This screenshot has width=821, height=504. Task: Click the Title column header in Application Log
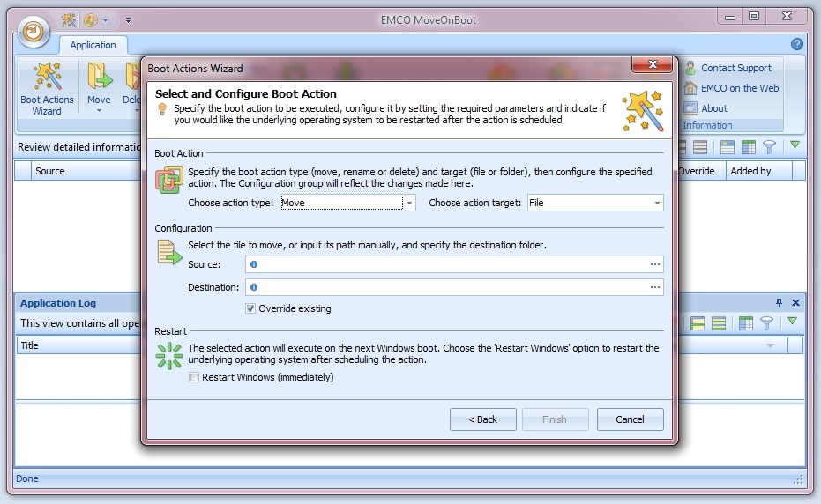point(78,345)
